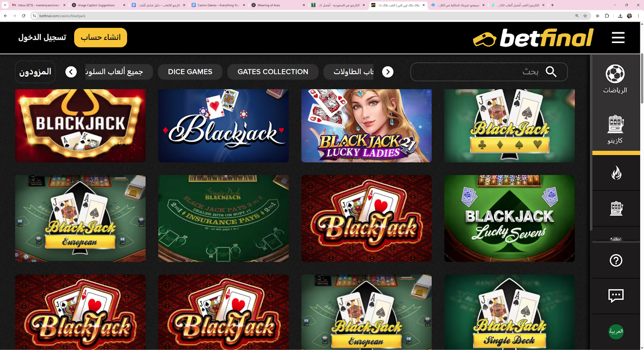Open the tab search dropdown arrow
Screen dimensions: 644x350
[x=5, y=5]
